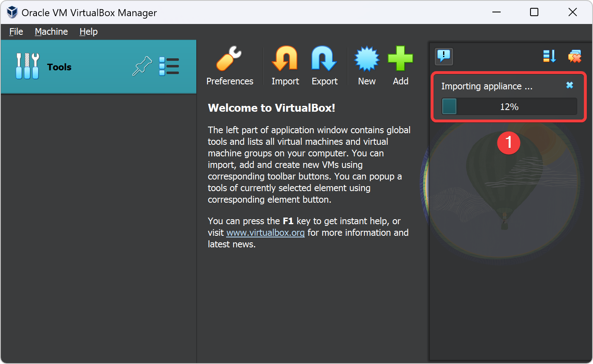The height and width of the screenshot is (364, 593).
Task: Sort notifications with the ordering arrow icon
Action: (550, 56)
